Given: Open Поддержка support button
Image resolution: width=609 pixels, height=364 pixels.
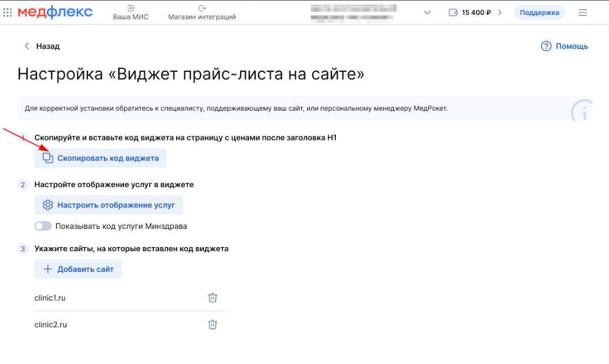Looking at the screenshot, I should point(539,13).
